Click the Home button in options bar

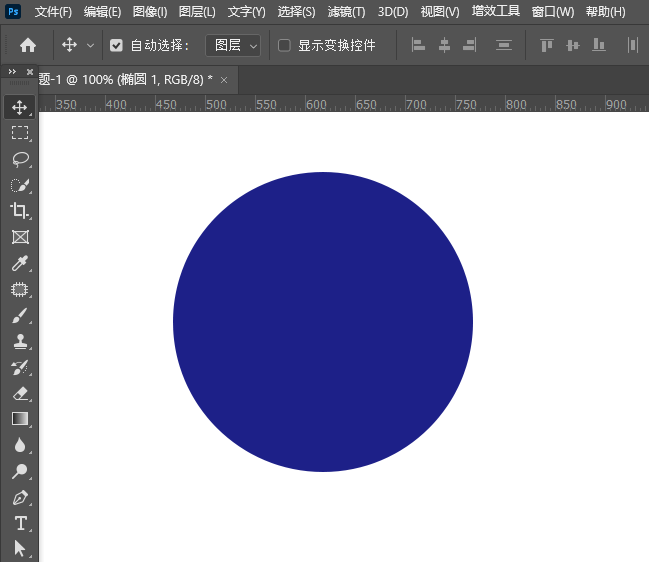[x=28, y=45]
